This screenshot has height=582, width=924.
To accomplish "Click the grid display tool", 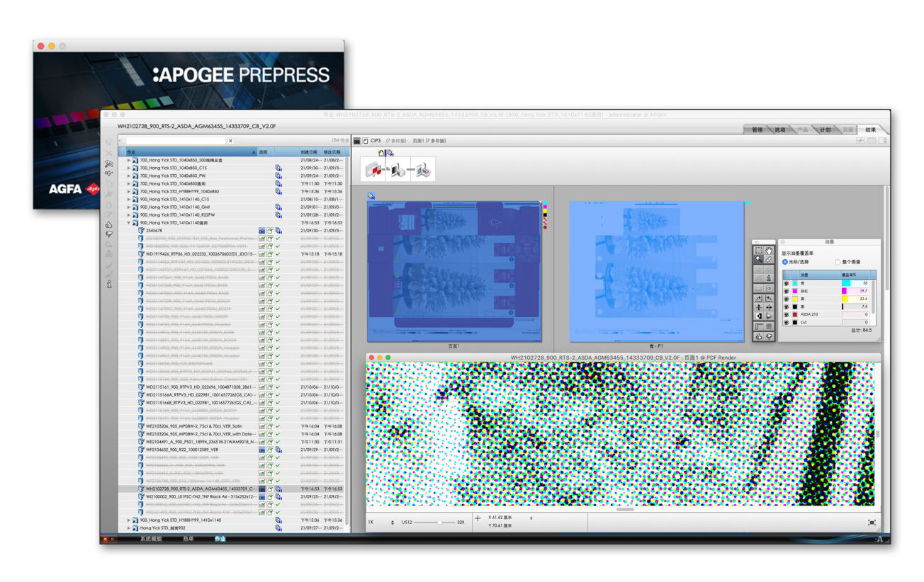I will tap(769, 326).
